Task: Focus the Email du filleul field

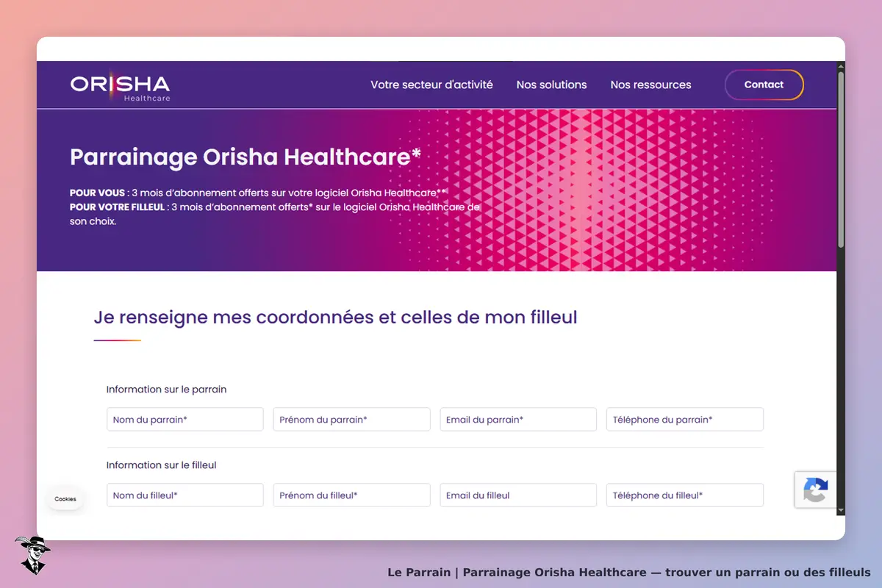Action: (x=518, y=495)
